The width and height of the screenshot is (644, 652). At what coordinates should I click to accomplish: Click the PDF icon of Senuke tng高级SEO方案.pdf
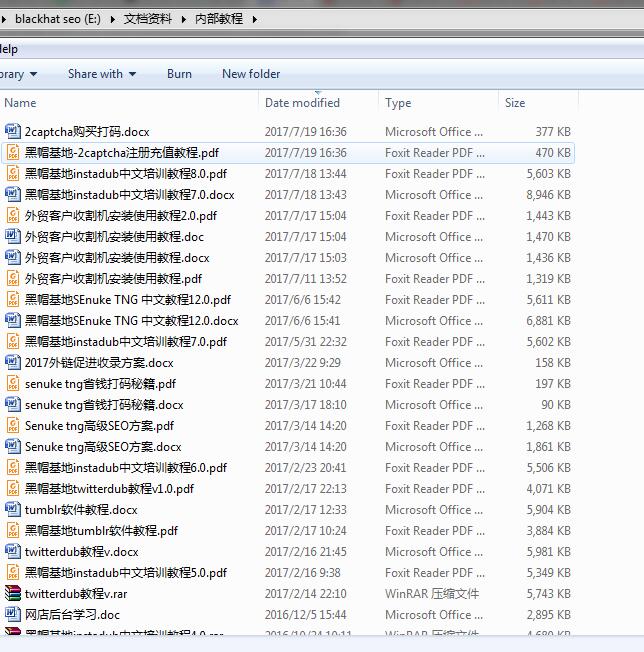click(12, 425)
